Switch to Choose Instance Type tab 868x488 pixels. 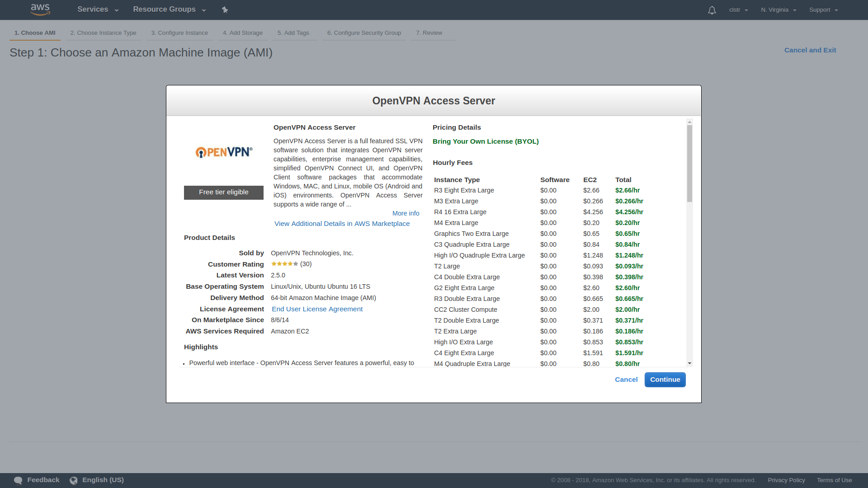click(x=103, y=33)
